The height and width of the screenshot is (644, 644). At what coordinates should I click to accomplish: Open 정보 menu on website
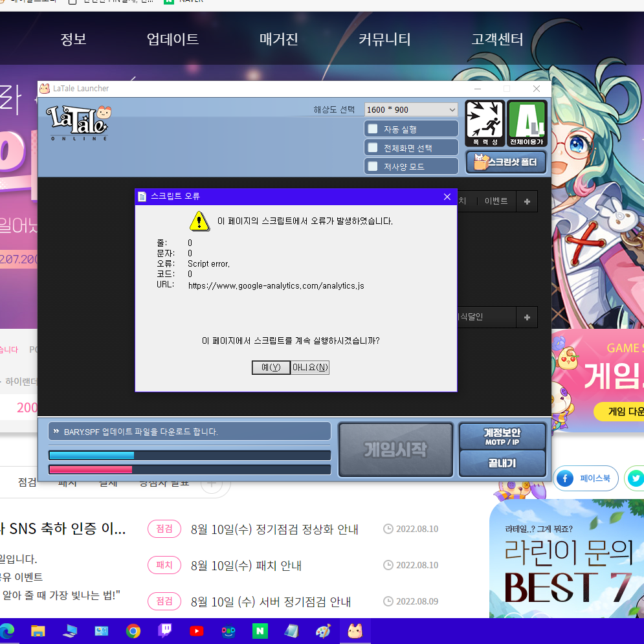[x=73, y=39]
